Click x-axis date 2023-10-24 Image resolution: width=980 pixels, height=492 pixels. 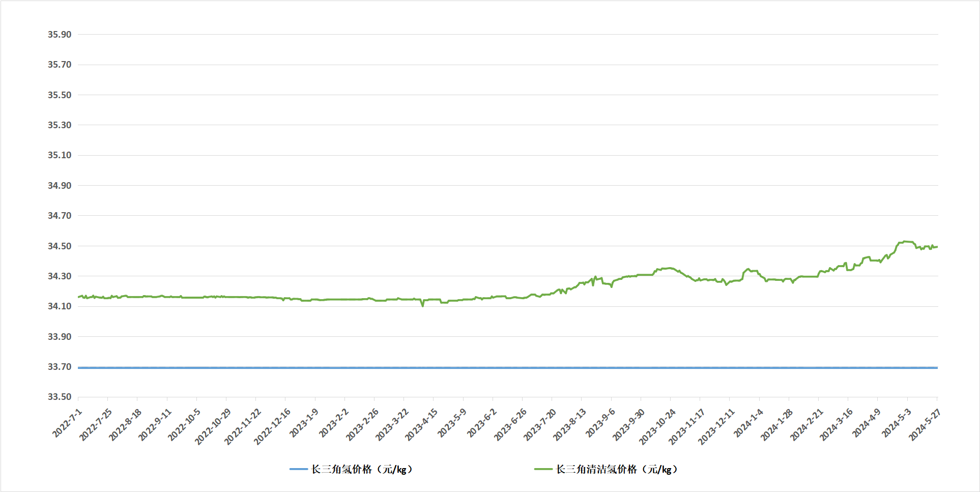656,426
